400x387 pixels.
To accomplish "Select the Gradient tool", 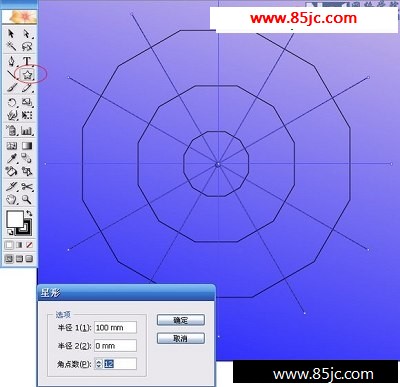I will [x=27, y=146].
